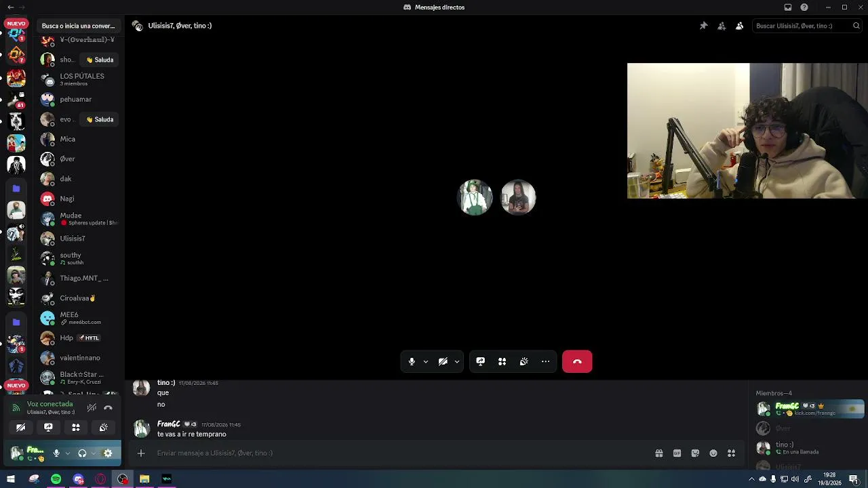The height and width of the screenshot is (488, 868).
Task: Open soundboard in the call controls
Action: [x=524, y=362]
